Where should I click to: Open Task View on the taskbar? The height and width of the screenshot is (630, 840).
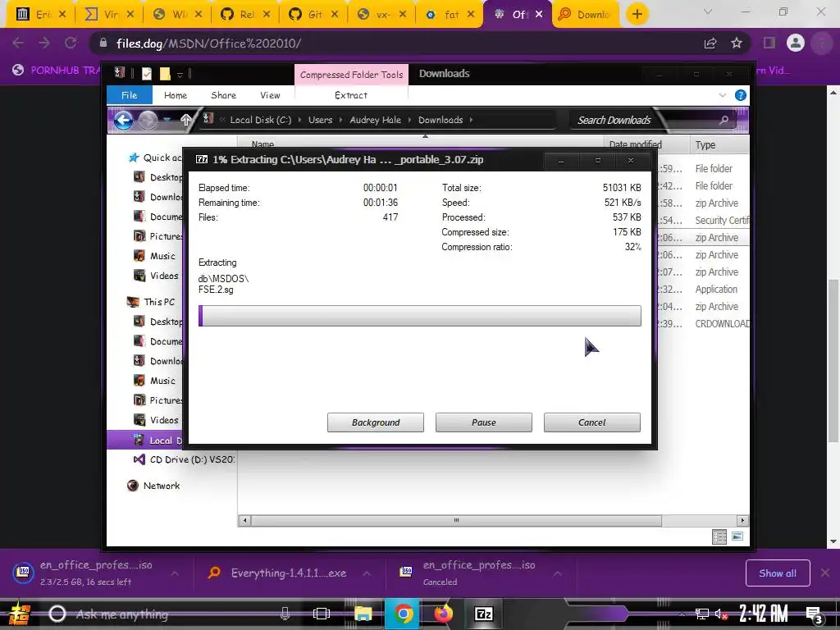click(322, 614)
